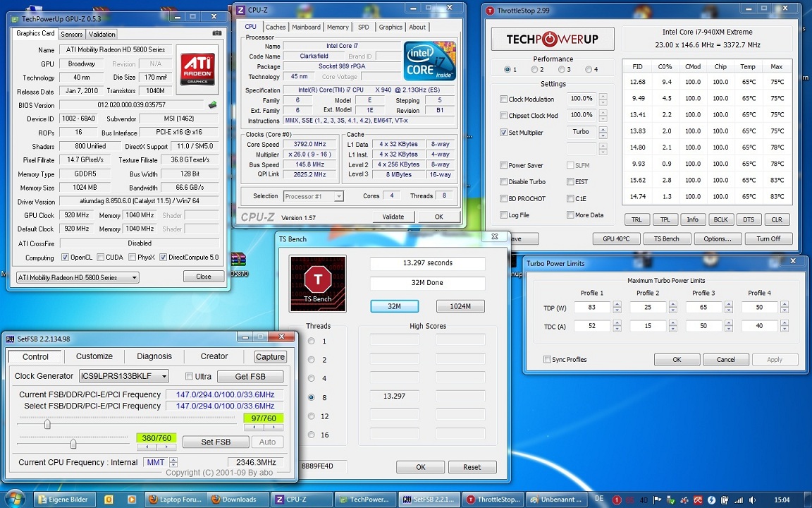Open the Unbenannt... taskbar button
Screen dimensions: 812x508
click(x=555, y=500)
